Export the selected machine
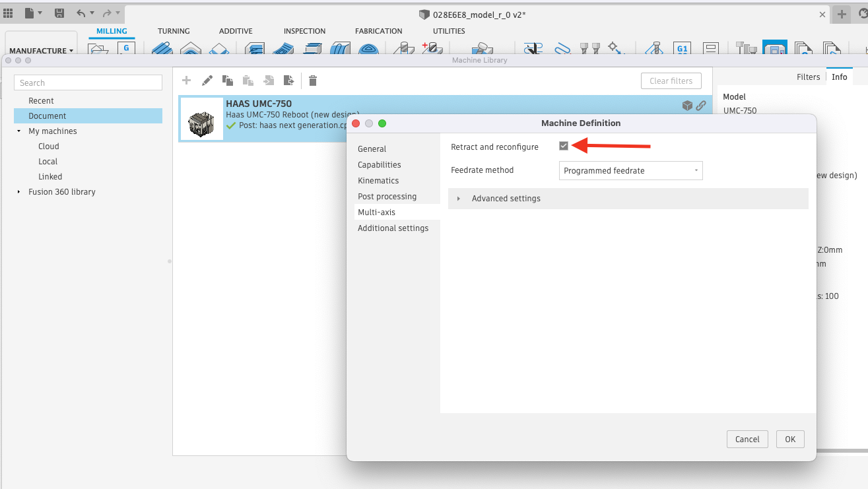Screen dimensions: 868x489 288,81
